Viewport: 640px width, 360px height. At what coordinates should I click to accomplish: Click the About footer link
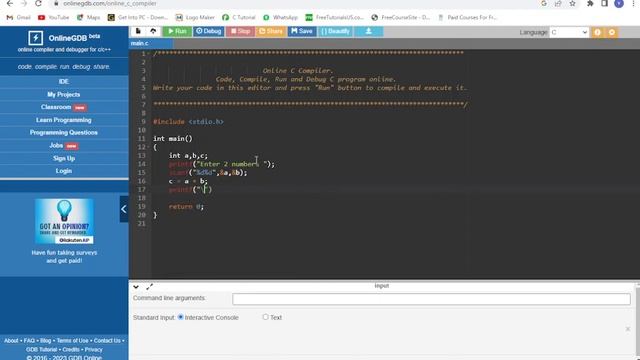11,340
